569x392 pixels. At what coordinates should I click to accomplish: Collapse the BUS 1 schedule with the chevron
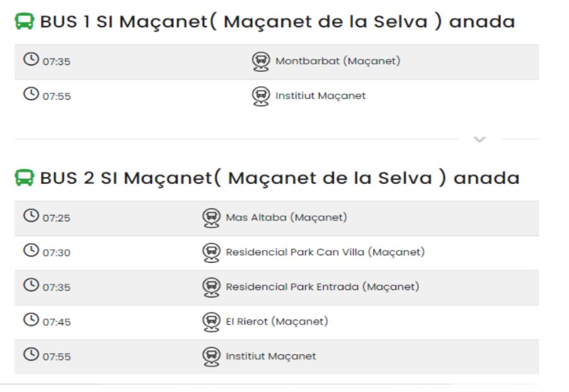point(479,139)
